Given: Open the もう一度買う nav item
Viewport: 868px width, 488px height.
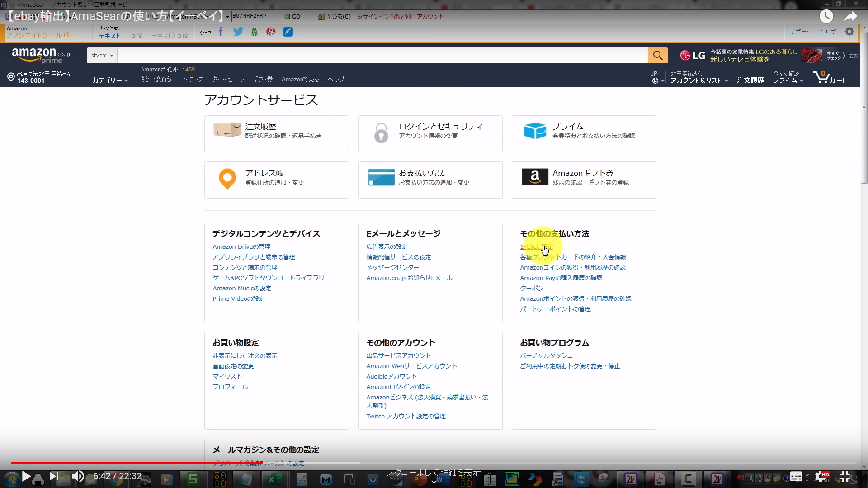Looking at the screenshot, I should (x=156, y=79).
